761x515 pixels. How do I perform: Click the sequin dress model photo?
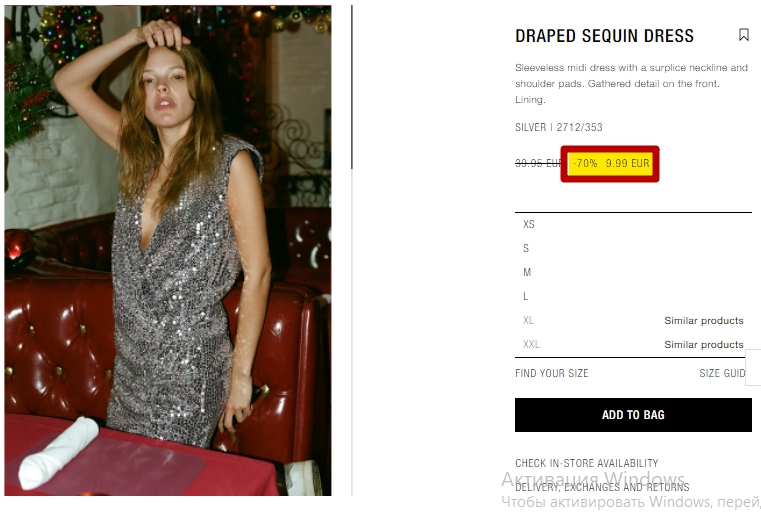(x=168, y=250)
